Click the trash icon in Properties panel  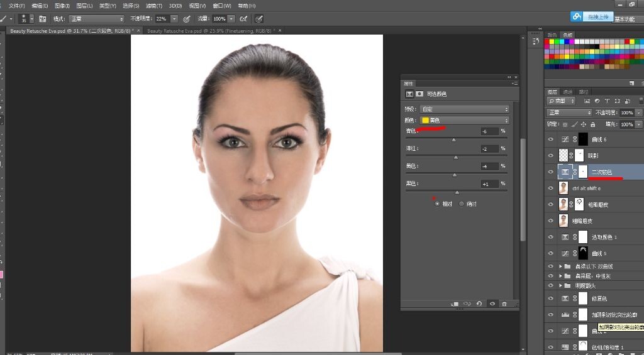(x=504, y=303)
